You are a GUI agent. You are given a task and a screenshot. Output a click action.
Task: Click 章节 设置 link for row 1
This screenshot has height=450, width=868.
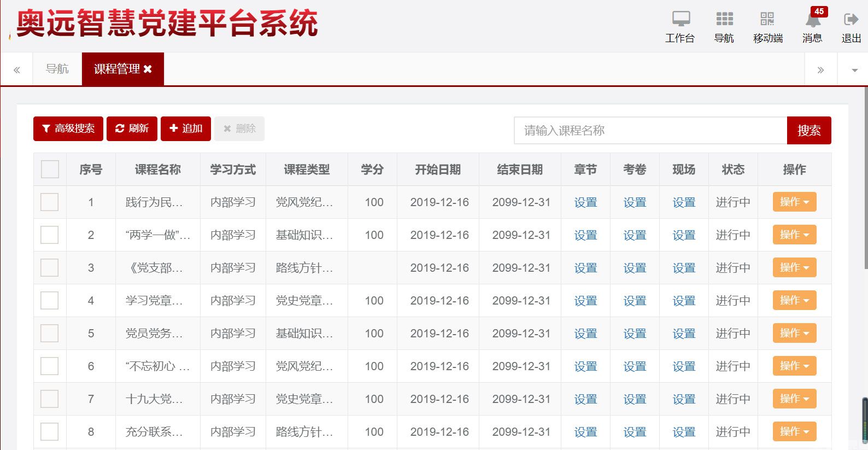(x=585, y=202)
